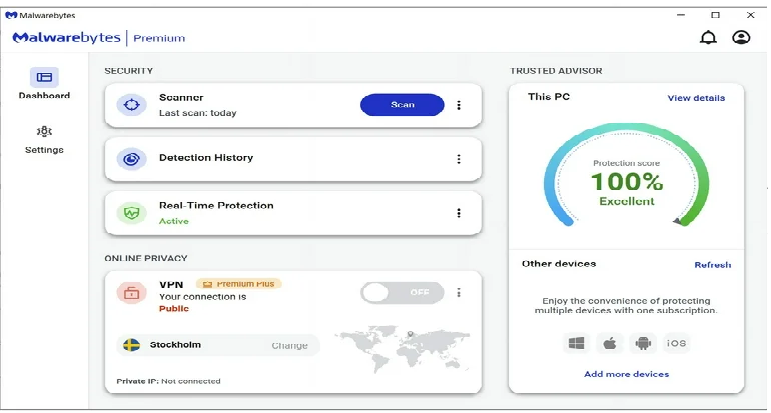
Task: Turn on the VPN toggle
Action: (x=402, y=293)
